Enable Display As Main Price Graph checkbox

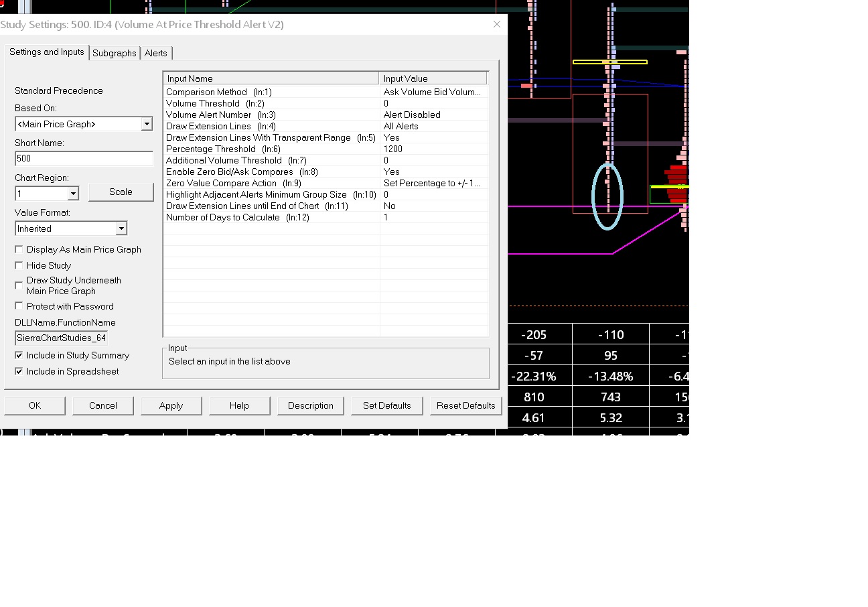point(19,249)
